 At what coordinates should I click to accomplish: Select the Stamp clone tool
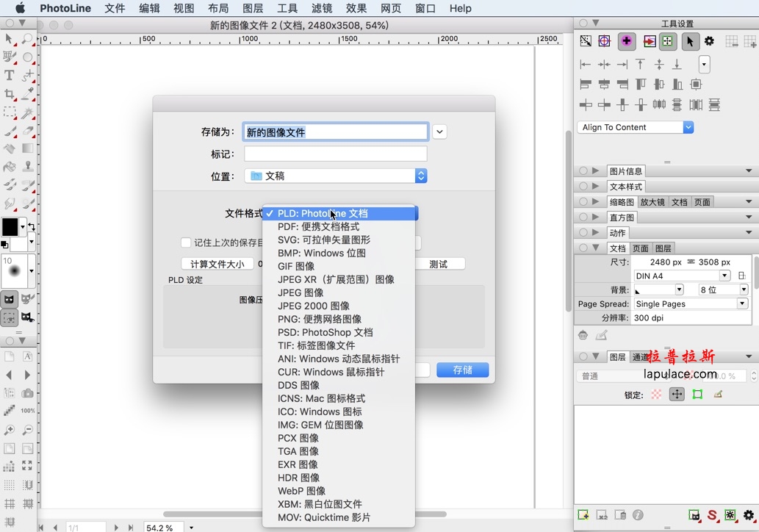point(28,167)
